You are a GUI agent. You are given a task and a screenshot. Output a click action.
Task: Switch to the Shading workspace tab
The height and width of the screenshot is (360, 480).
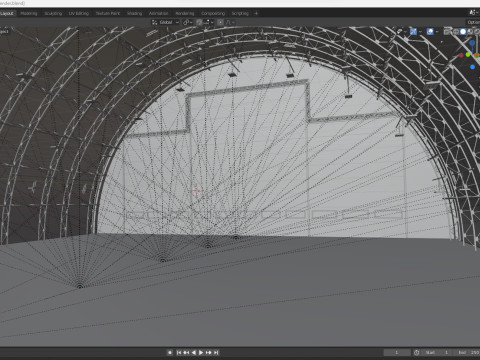pos(134,13)
